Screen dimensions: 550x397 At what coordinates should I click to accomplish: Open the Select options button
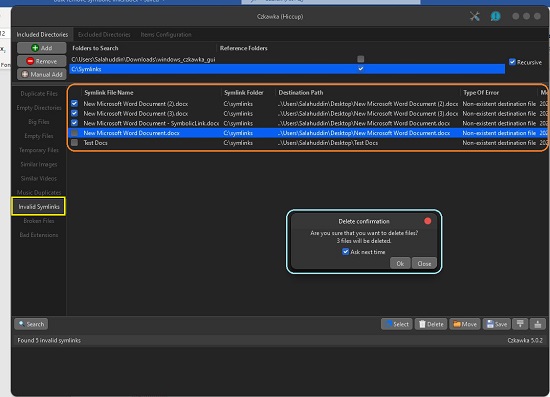click(x=397, y=324)
